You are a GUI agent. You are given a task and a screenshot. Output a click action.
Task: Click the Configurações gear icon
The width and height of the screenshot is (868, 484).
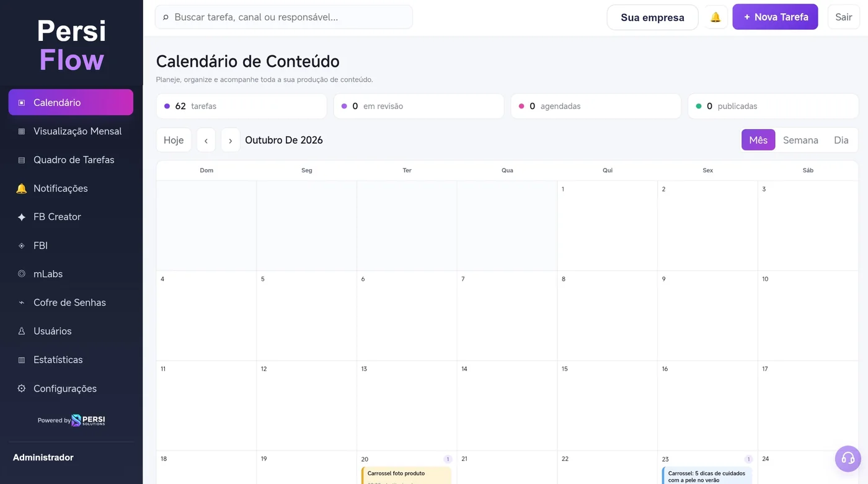(22, 389)
